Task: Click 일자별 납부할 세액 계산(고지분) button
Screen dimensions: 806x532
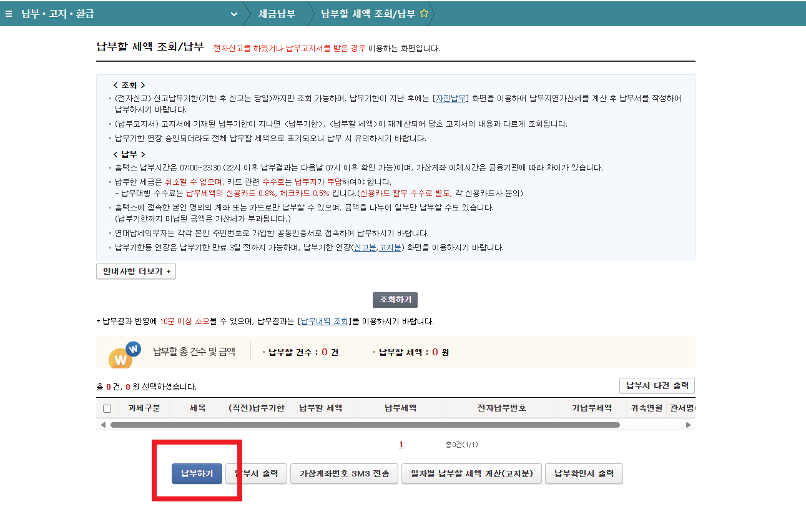Action: (471, 473)
